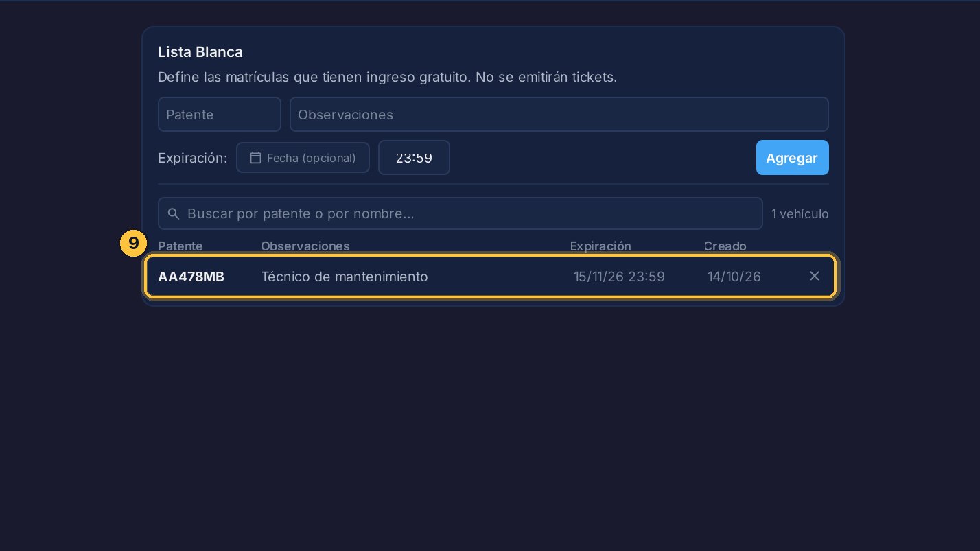980x551 pixels.
Task: Add the plate with the Agregar button
Action: tap(792, 158)
